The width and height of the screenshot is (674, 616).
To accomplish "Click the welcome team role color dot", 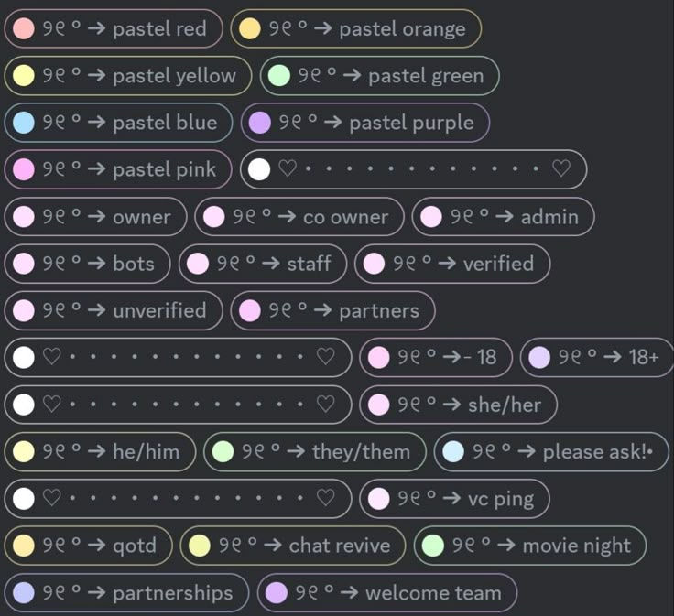I will (x=277, y=593).
